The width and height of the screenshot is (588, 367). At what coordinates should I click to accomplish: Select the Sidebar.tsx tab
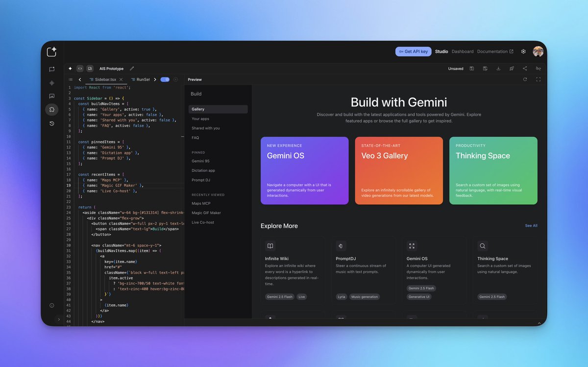coord(106,79)
